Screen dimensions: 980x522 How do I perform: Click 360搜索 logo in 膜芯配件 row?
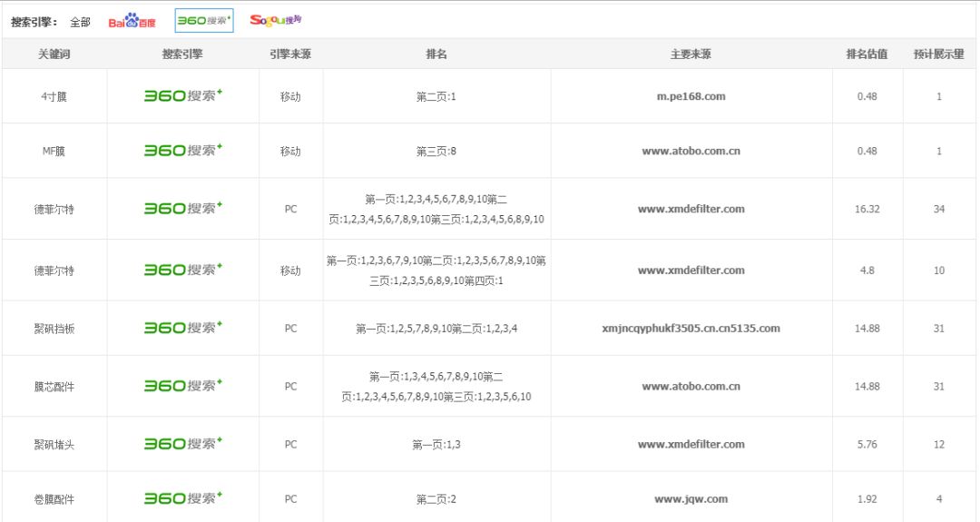(183, 386)
